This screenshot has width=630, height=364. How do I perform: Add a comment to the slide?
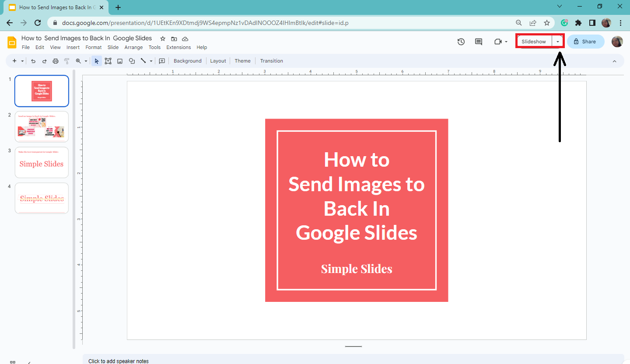tap(478, 42)
